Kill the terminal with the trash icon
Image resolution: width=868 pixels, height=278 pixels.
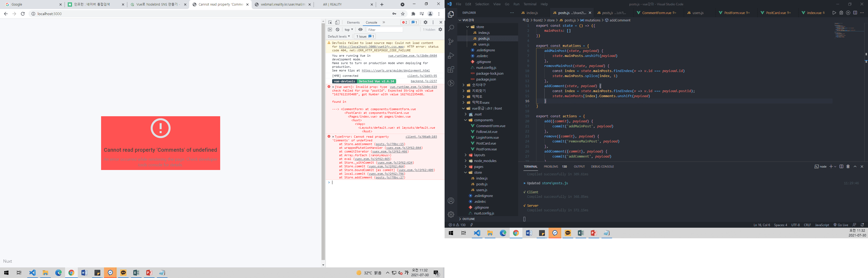[x=848, y=167]
